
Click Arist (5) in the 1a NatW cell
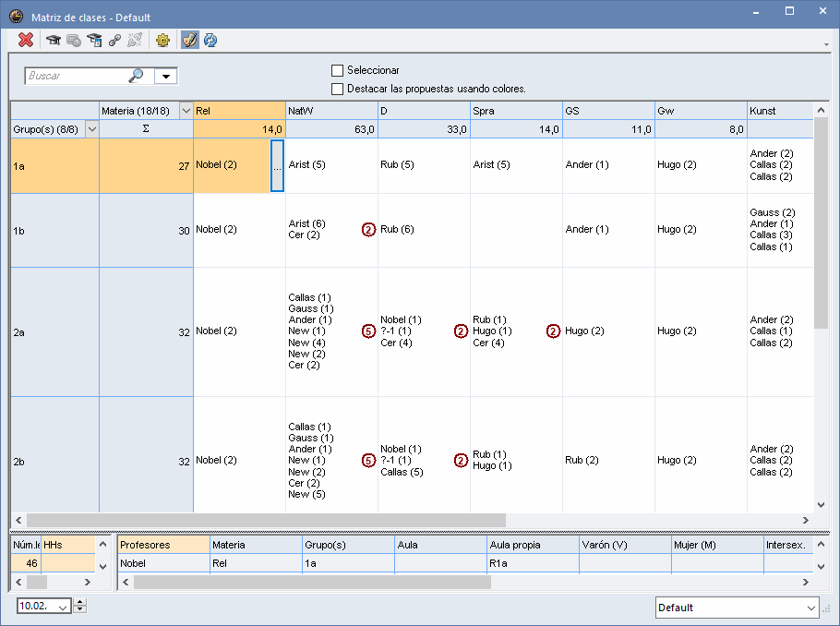coord(307,164)
